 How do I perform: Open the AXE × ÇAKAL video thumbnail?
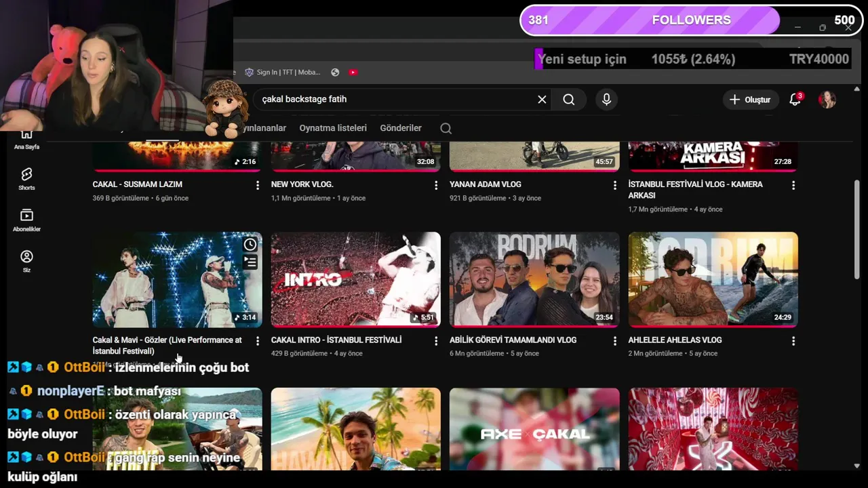coord(534,430)
